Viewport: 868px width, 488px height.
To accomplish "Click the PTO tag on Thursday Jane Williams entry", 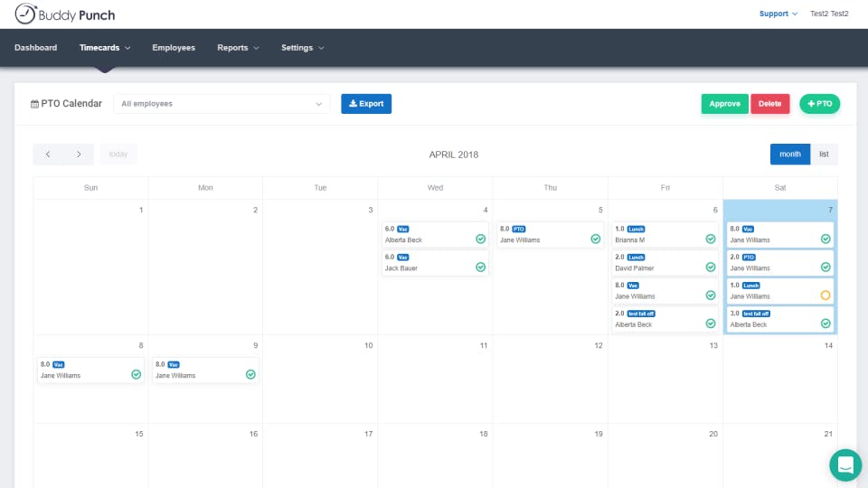I will point(519,229).
